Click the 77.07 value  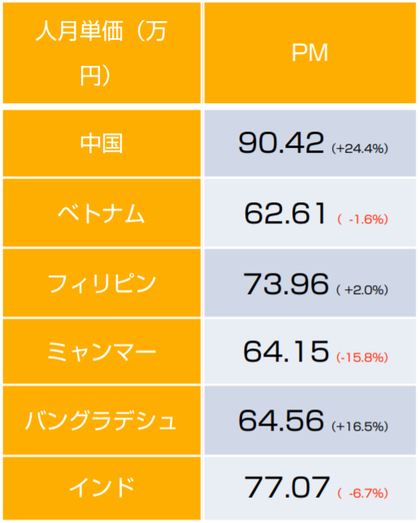point(287,487)
